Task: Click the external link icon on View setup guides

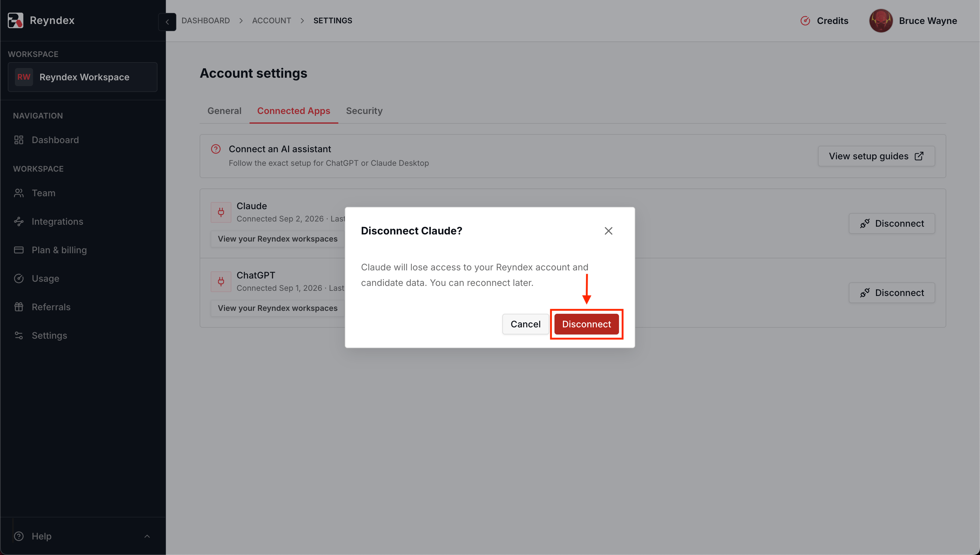Action: [x=919, y=156]
